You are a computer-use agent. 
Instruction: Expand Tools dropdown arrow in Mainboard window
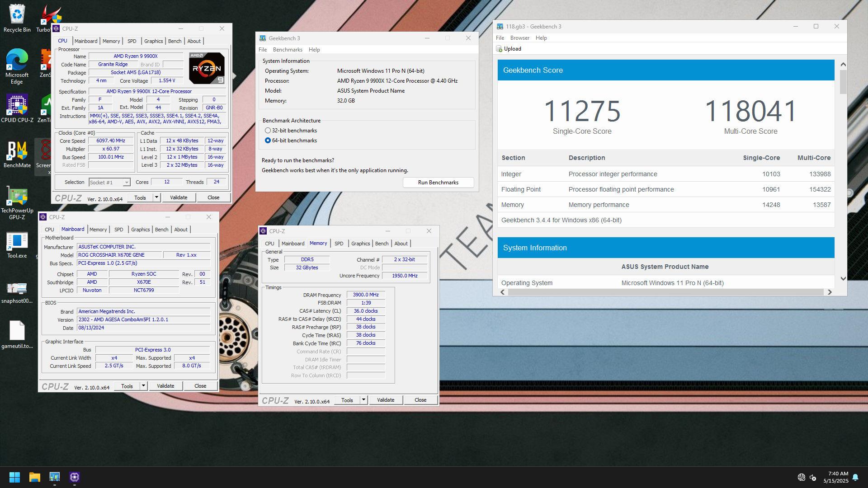tap(143, 386)
